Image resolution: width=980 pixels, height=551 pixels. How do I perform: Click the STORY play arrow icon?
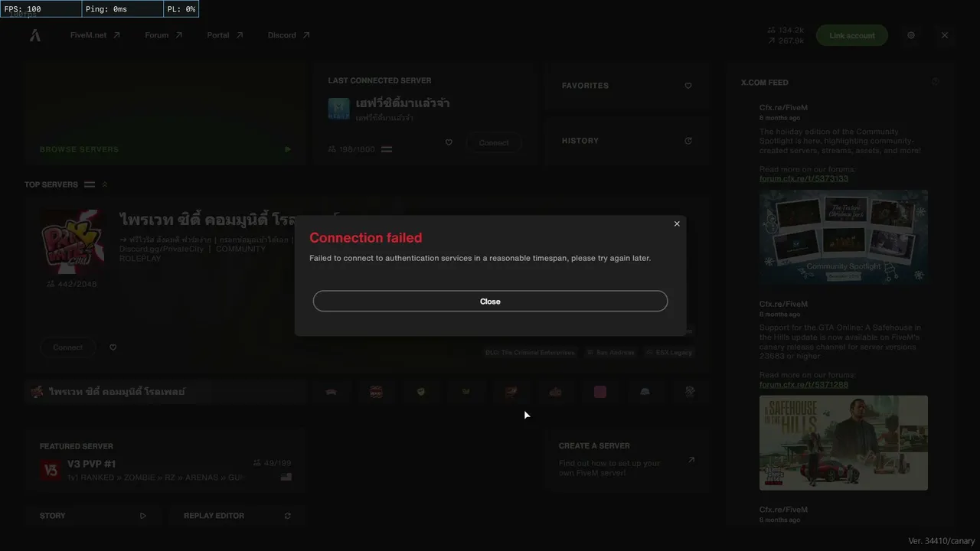[x=143, y=516]
